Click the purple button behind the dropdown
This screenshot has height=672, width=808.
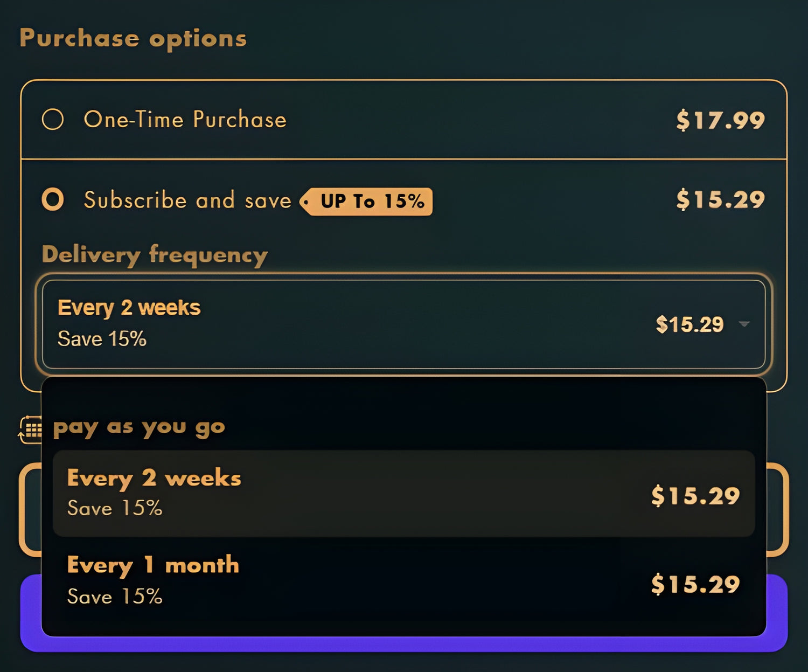(x=403, y=645)
